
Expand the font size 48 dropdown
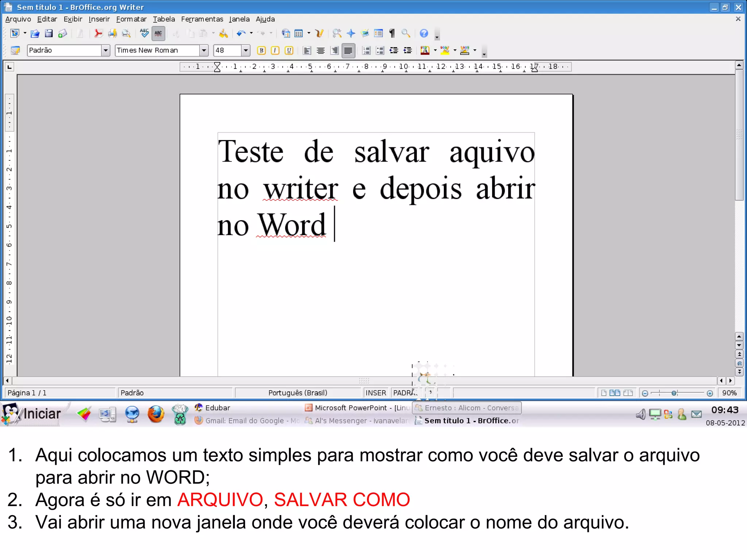click(x=246, y=50)
